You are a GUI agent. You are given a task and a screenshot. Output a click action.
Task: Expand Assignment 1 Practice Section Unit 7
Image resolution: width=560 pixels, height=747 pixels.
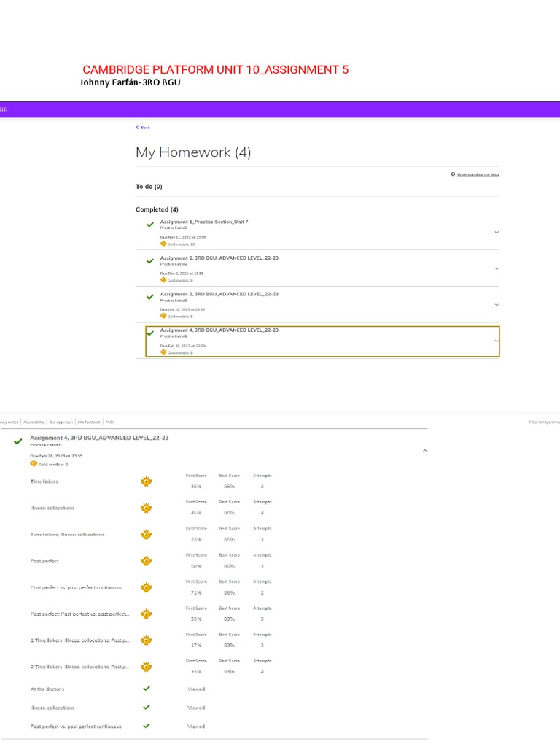497,232
